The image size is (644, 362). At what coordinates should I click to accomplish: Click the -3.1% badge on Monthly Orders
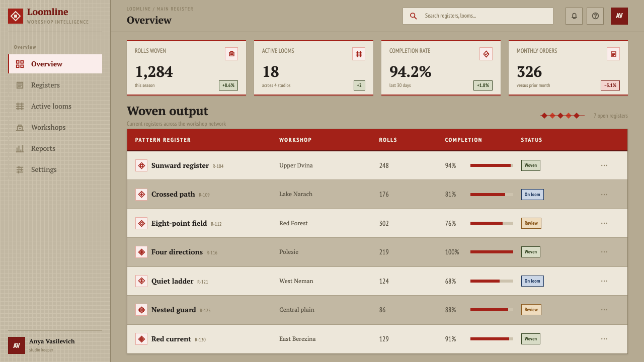(610, 85)
